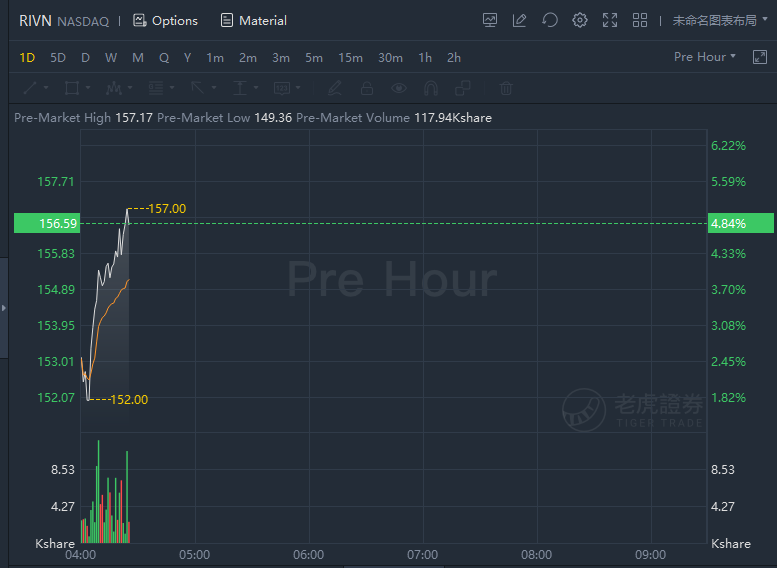Select the 2m interval
This screenshot has height=568, width=777.
coord(248,58)
